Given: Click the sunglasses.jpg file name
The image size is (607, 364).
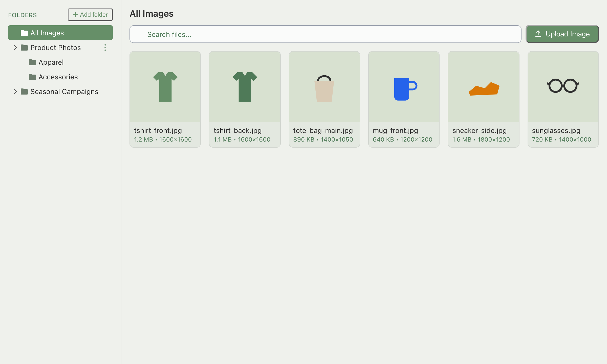Looking at the screenshot, I should pos(556,131).
